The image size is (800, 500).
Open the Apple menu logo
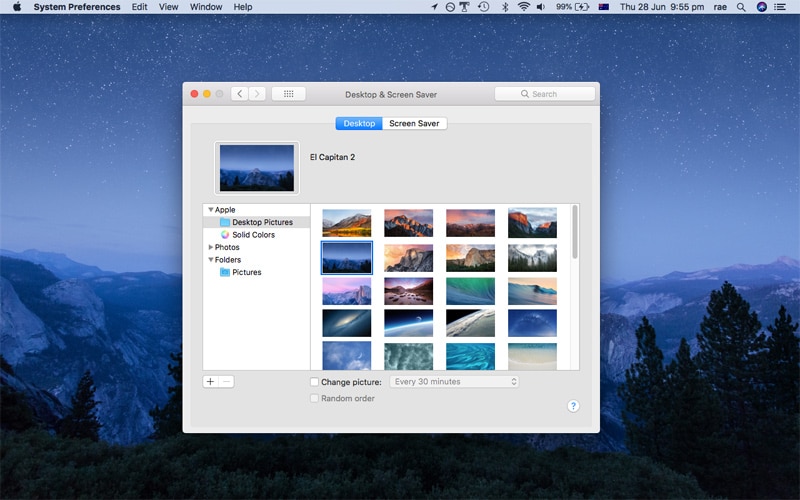(16, 7)
